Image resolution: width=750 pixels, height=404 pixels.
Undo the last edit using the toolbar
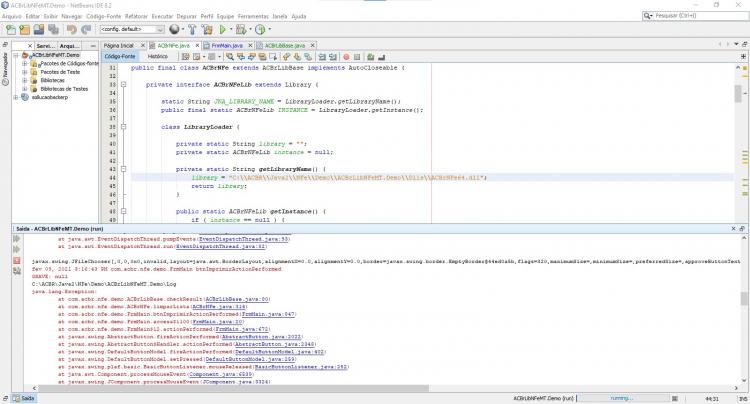point(71,30)
